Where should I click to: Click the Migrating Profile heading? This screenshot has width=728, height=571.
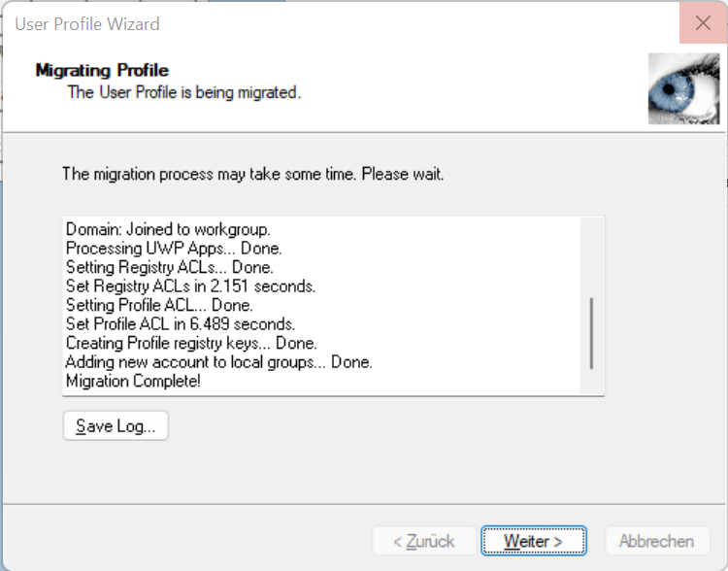click(x=102, y=71)
